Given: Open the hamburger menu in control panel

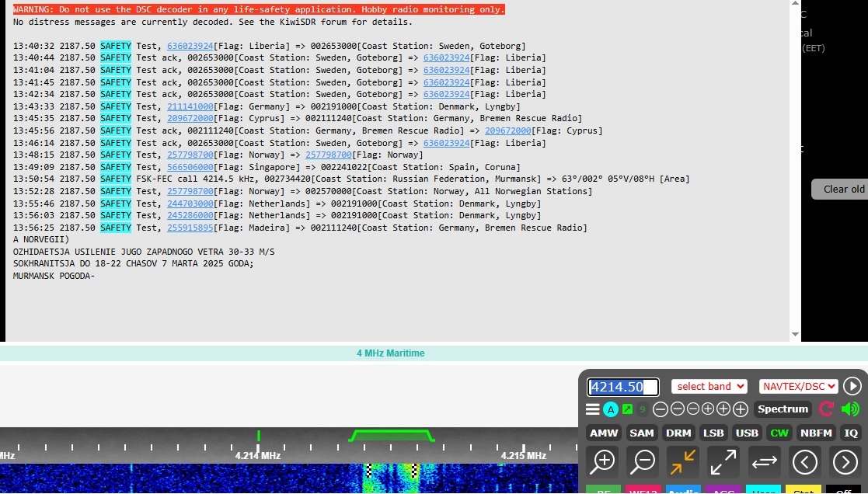Looking at the screenshot, I should (593, 409).
